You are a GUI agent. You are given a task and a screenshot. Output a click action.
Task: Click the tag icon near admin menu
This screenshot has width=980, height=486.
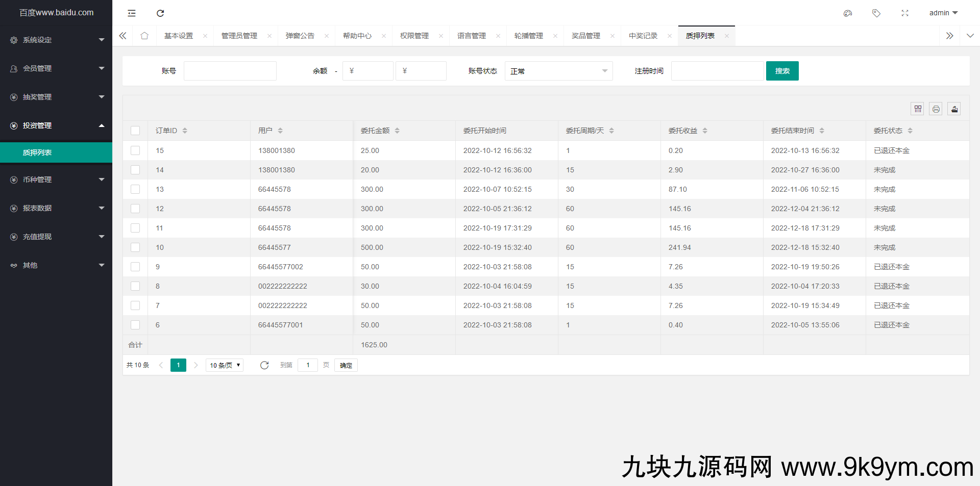876,13
